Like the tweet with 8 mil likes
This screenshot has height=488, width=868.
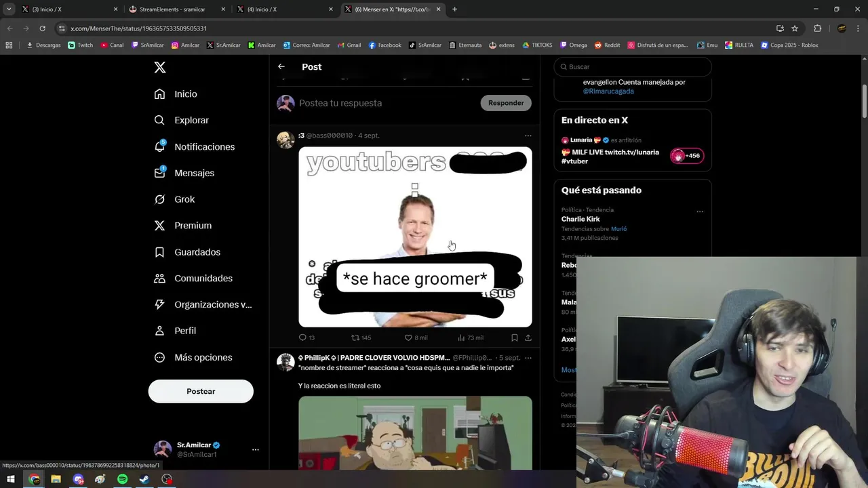(x=416, y=338)
